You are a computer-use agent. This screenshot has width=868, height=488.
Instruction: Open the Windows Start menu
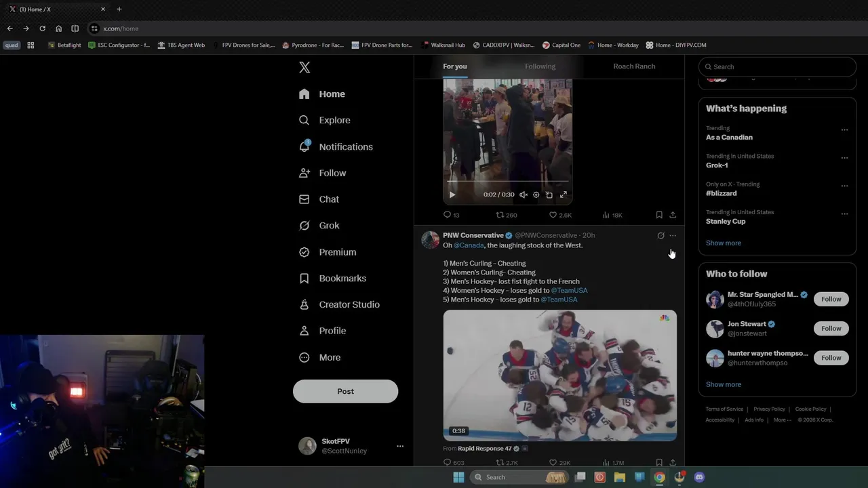point(458,477)
